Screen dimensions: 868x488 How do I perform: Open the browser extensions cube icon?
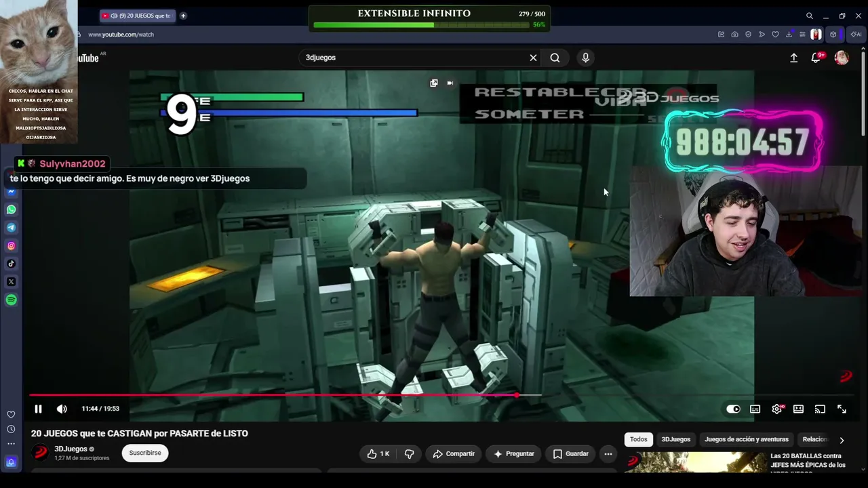[x=833, y=35]
